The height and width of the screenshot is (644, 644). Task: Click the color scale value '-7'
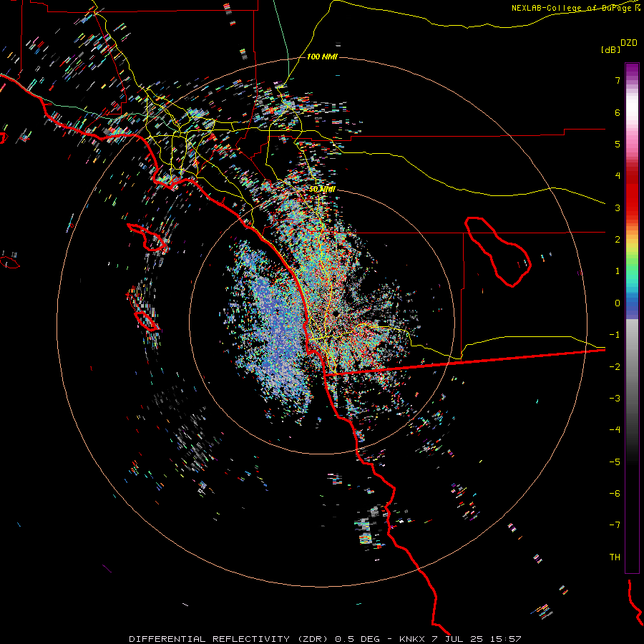coord(615,525)
